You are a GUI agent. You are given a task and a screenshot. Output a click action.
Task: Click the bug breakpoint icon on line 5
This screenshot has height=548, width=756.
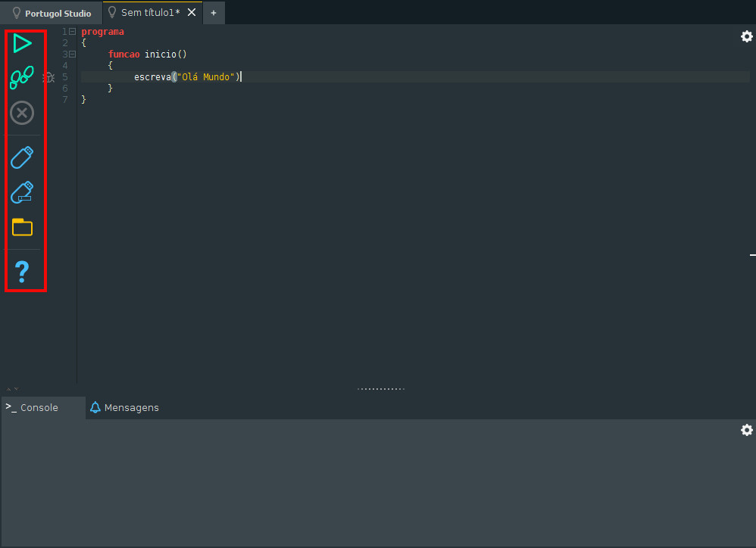point(48,77)
